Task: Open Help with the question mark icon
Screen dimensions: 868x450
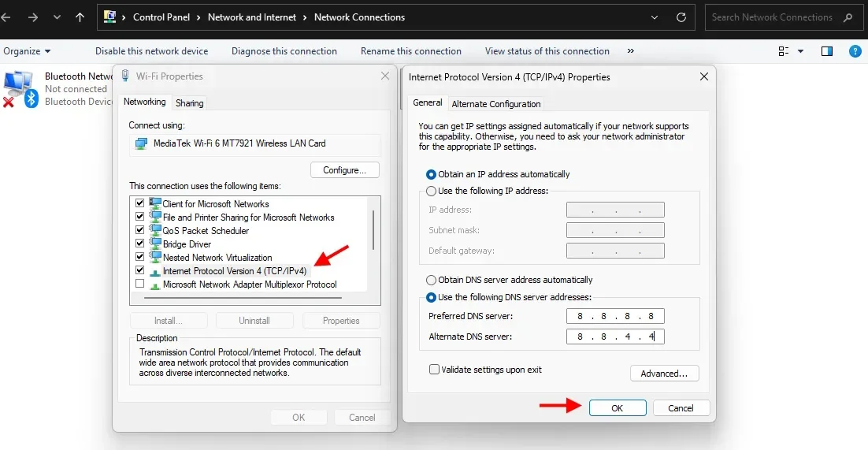Action: pyautogui.click(x=855, y=51)
